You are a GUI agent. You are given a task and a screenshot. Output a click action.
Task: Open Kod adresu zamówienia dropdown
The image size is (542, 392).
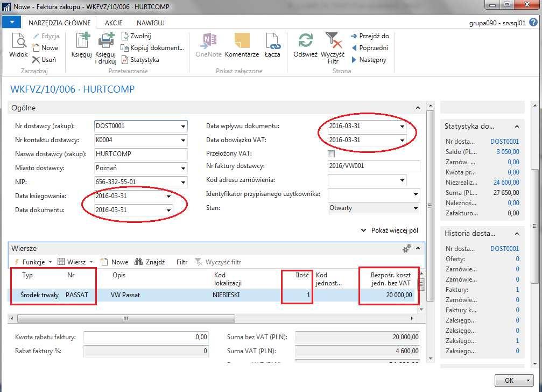pyautogui.click(x=402, y=180)
